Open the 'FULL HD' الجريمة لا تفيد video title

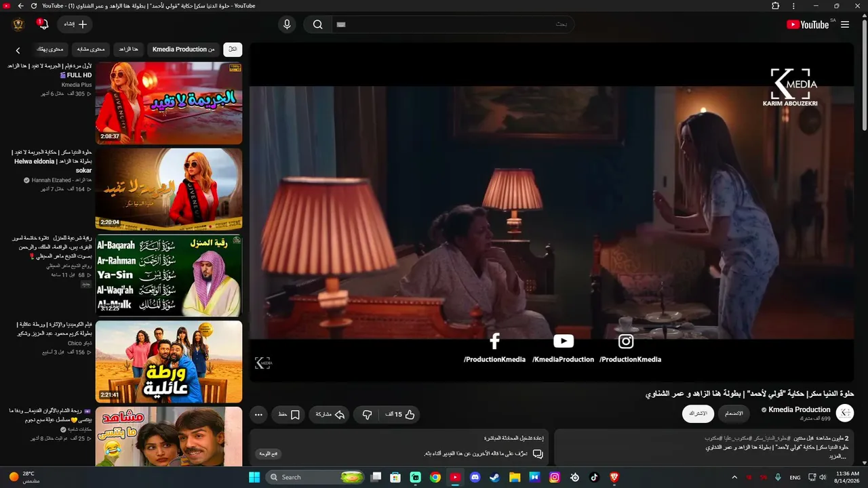click(x=50, y=70)
